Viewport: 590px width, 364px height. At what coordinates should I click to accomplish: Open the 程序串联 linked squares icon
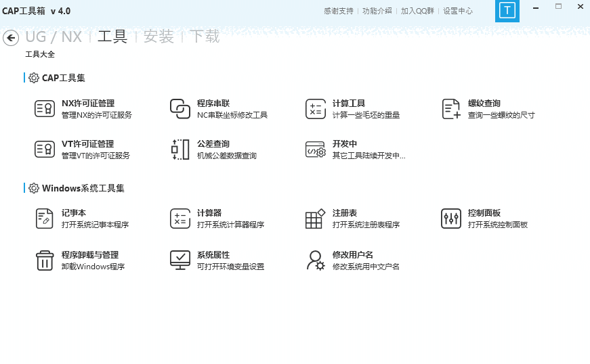point(180,109)
